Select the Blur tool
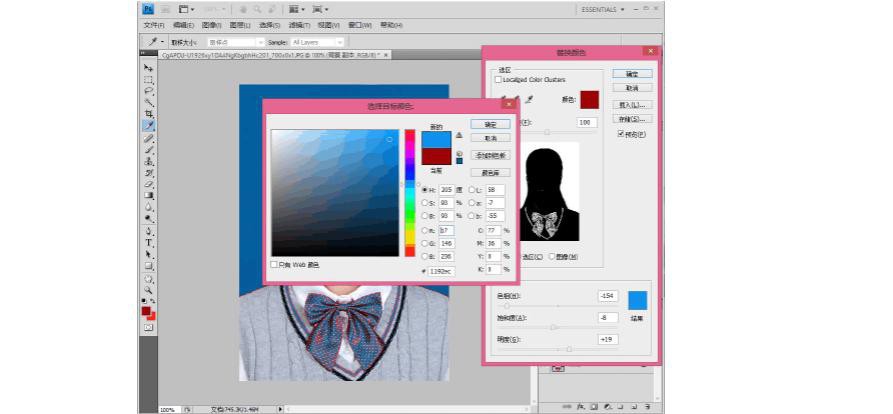This screenshot has height=414, width=893. pos(149,207)
